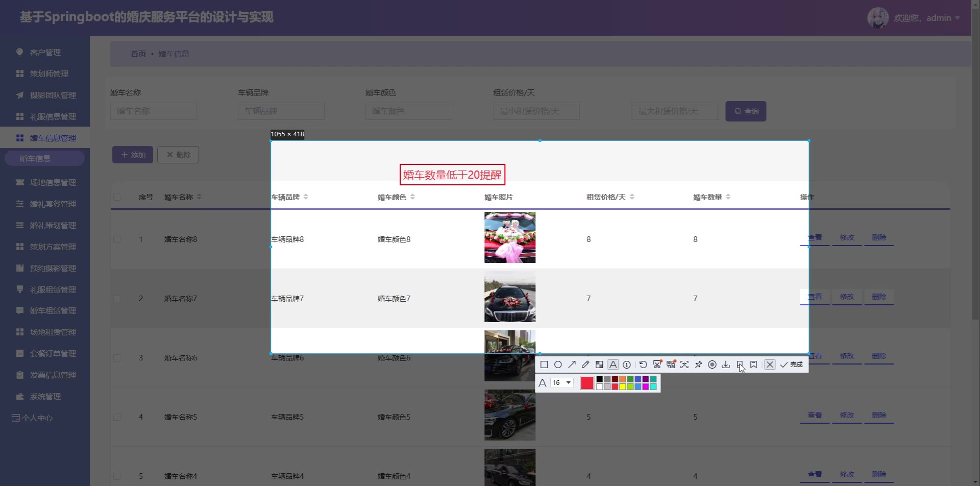Expand the admin user dropdown

click(x=957, y=18)
